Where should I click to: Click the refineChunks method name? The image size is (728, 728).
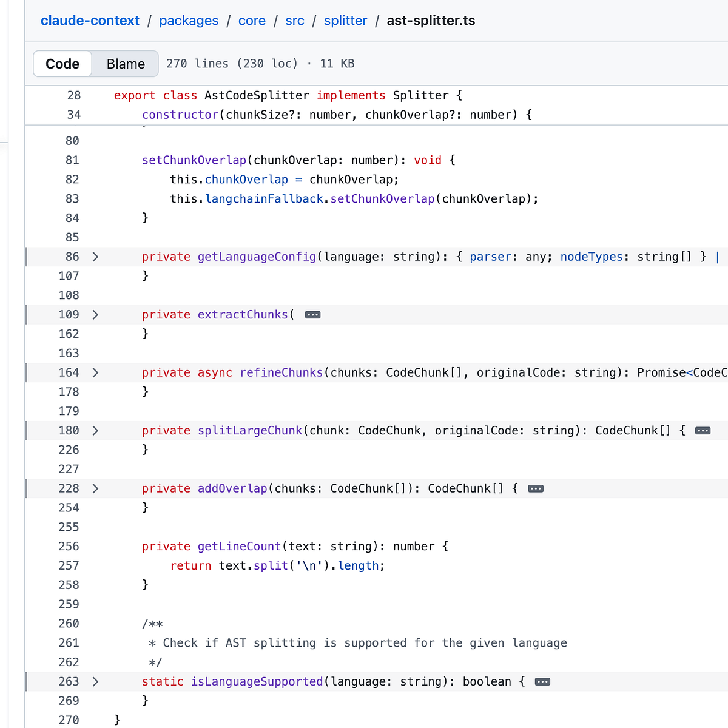281,372
